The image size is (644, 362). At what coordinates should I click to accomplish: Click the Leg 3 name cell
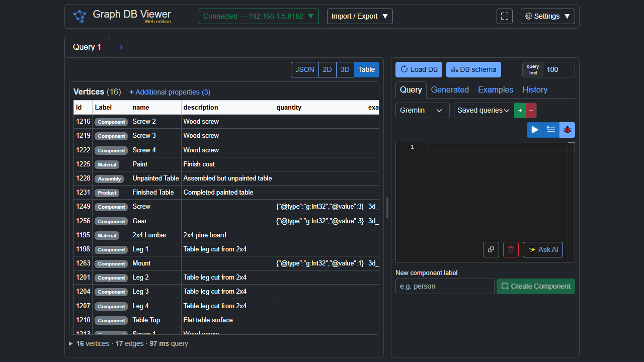tap(155, 291)
